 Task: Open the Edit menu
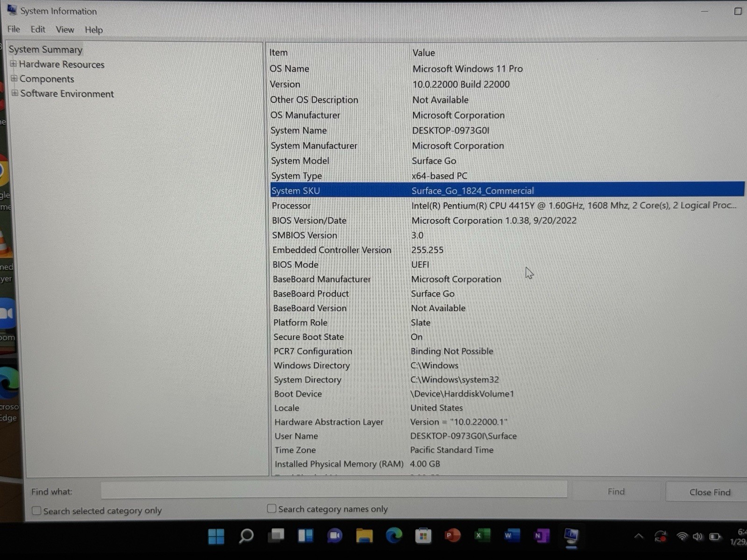(x=38, y=29)
